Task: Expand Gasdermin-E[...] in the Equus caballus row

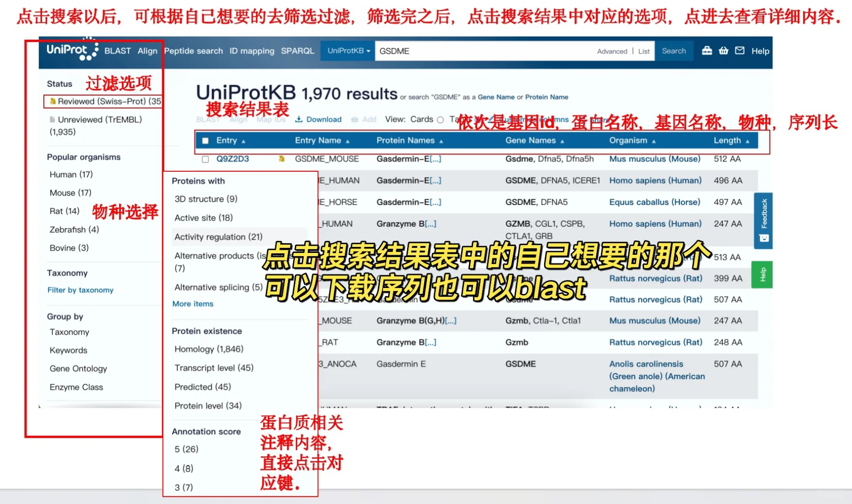Action: [435, 202]
